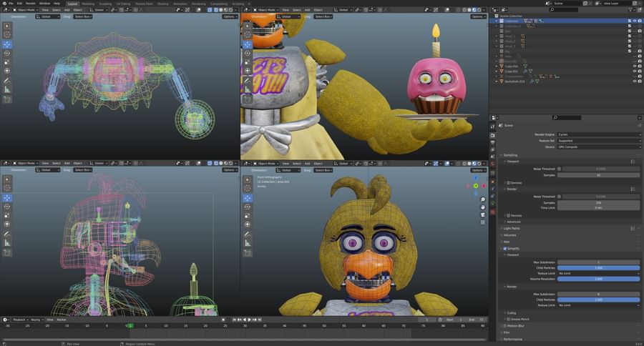Open the World properties tab icon
The image size is (644, 346).
click(493, 164)
